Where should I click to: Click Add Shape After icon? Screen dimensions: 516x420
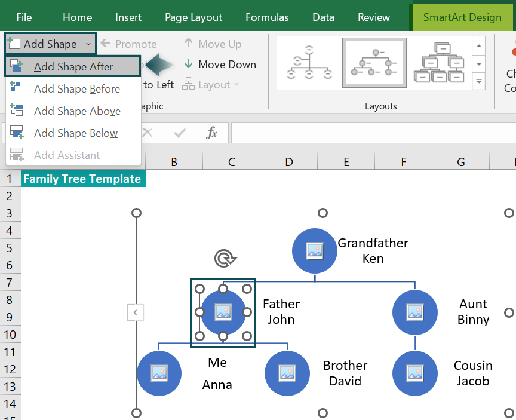[17, 66]
